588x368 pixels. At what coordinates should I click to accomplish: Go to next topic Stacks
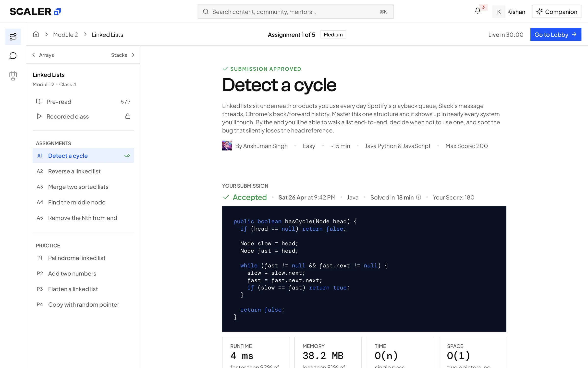(x=123, y=55)
